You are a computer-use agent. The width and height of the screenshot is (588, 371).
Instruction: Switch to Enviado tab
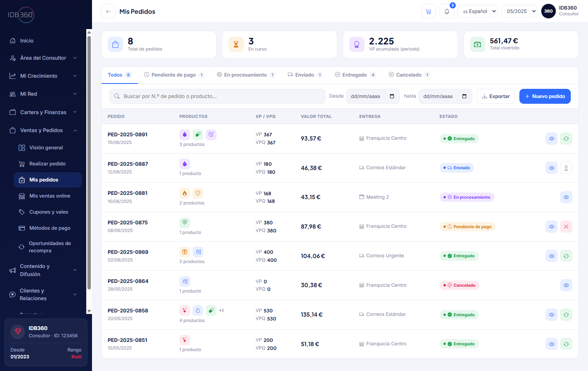click(x=305, y=75)
